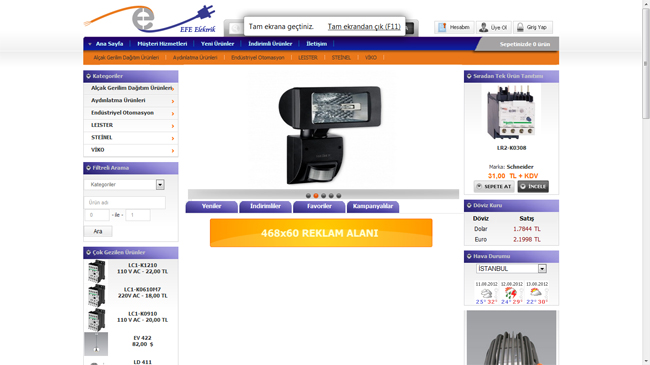Image resolution: width=650 pixels, height=365 pixels.
Task: Open Müşteri Hizmetleri menu item
Action: tap(162, 44)
